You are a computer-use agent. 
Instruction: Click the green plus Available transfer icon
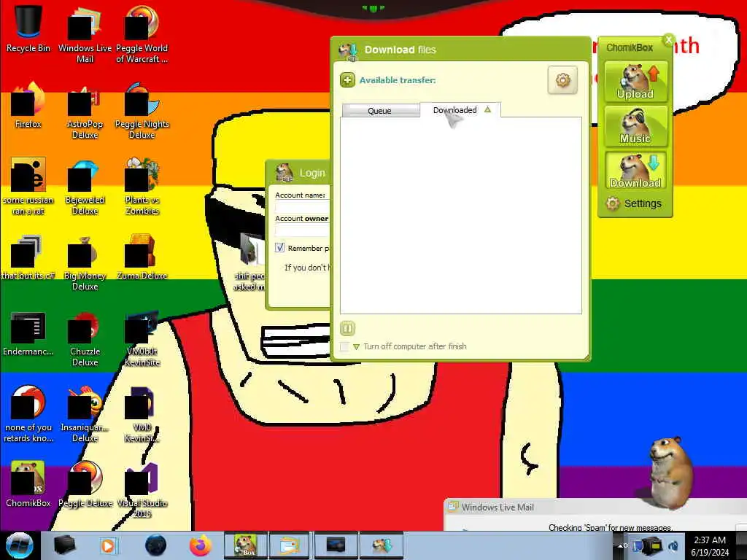[347, 80]
